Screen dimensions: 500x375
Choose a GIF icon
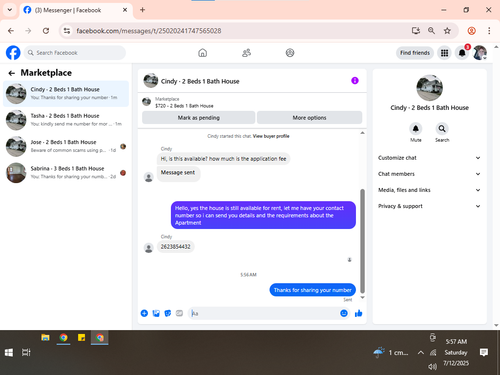coord(179,313)
